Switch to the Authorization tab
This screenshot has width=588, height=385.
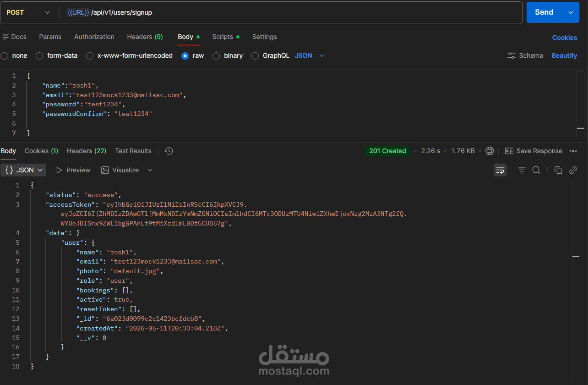(x=94, y=37)
